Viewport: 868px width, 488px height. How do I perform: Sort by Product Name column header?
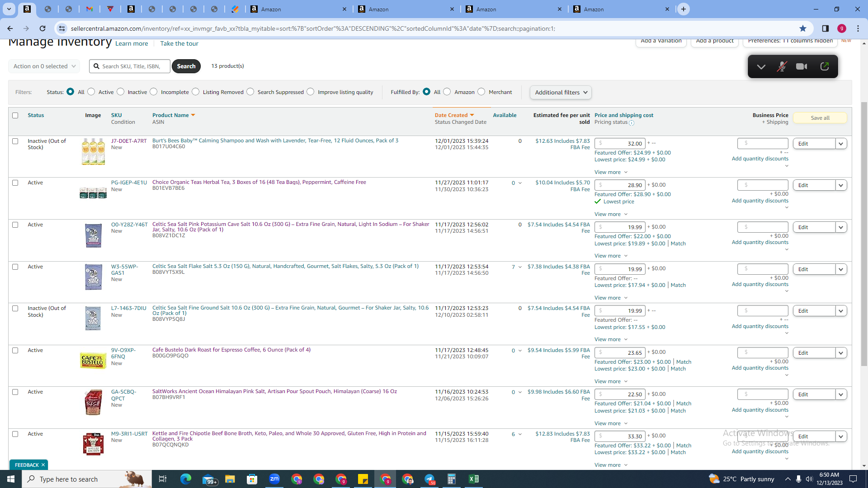tap(173, 115)
